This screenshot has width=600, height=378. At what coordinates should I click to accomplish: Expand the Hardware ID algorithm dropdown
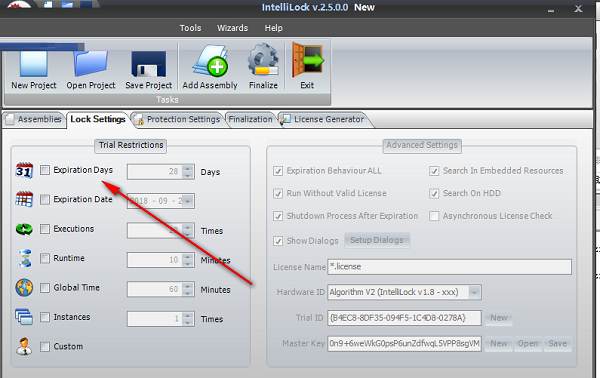click(x=474, y=292)
